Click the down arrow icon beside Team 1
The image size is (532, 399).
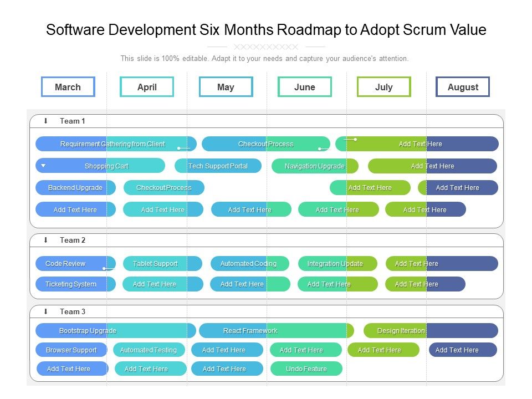click(x=46, y=121)
